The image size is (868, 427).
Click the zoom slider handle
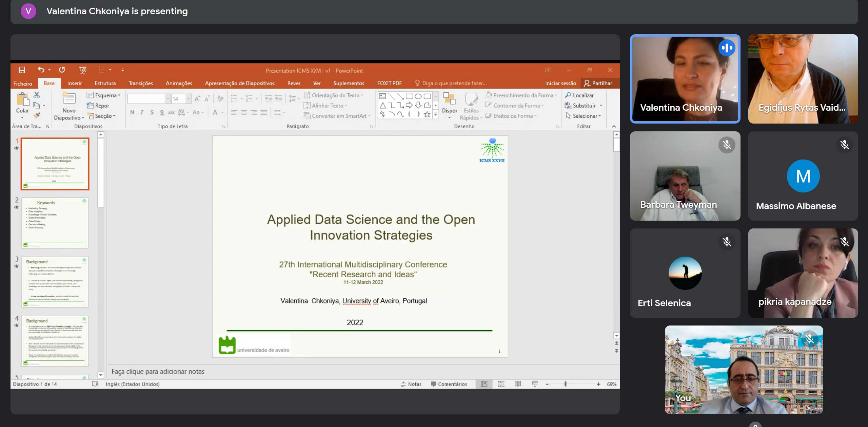click(x=565, y=384)
